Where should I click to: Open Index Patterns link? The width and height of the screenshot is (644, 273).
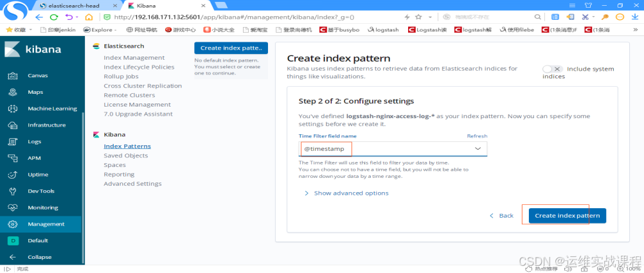[x=127, y=146]
